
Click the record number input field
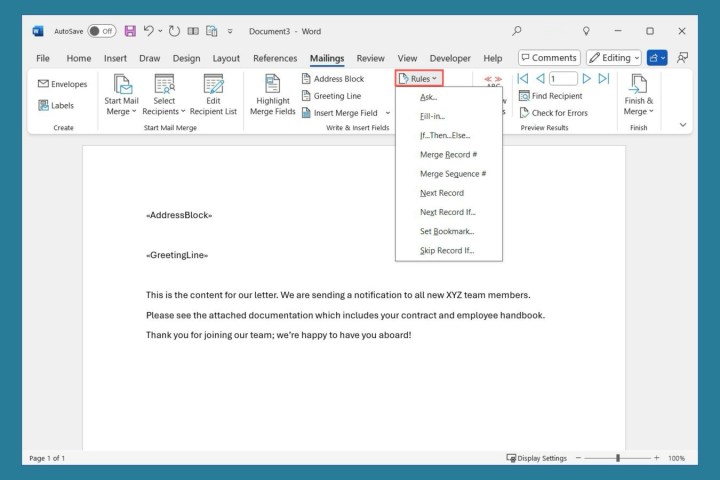pos(562,78)
